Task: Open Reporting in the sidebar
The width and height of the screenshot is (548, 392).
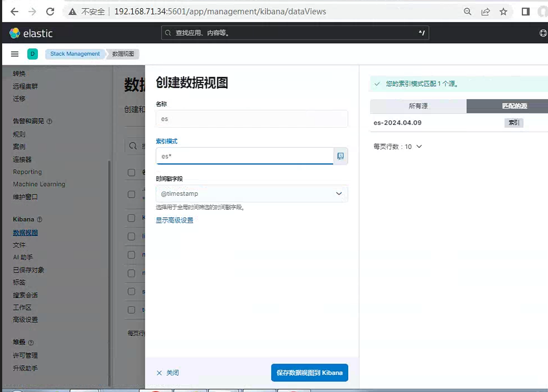Action: pos(27,172)
